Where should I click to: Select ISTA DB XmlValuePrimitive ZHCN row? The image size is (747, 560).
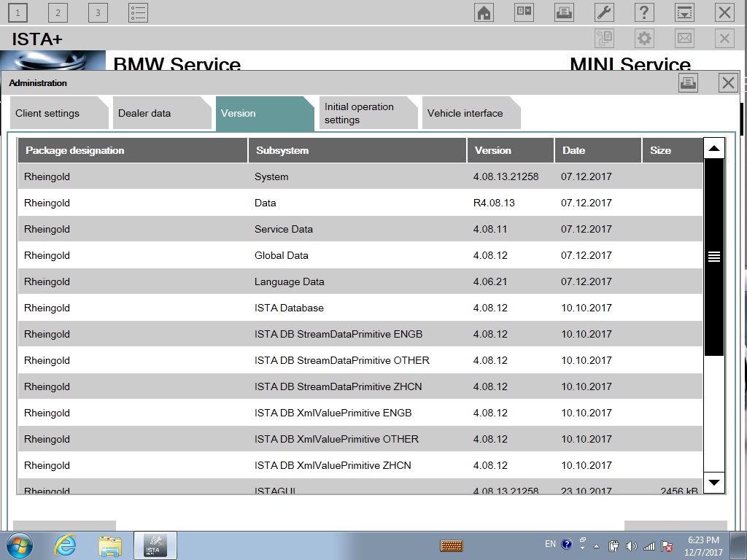tap(360, 464)
